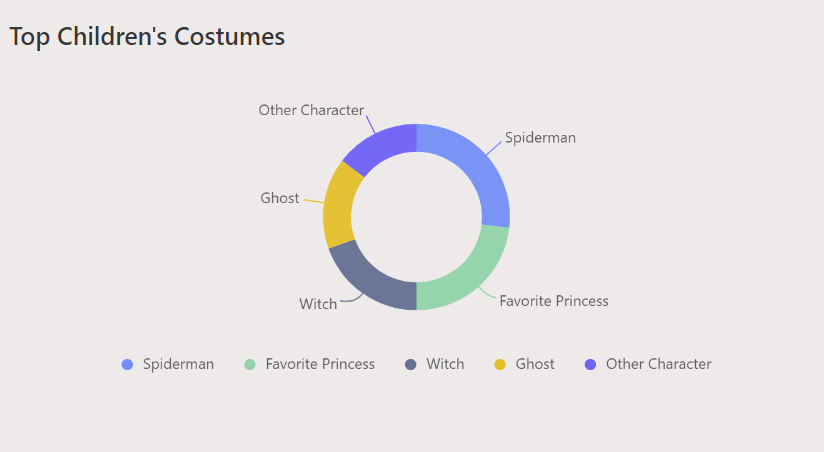Viewport: 824px width, 452px height.
Task: Toggle Favorite Princess series via legend text
Action: tap(320, 364)
